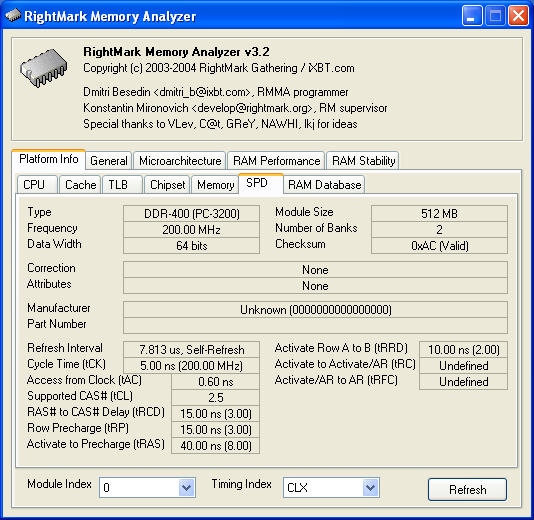
Task: Switch to the General tab
Action: coord(109,161)
